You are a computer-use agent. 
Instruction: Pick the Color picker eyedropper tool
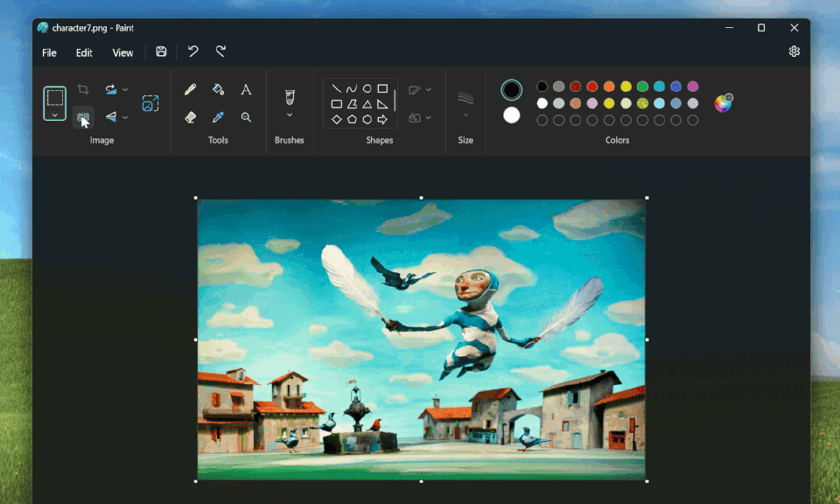(218, 116)
